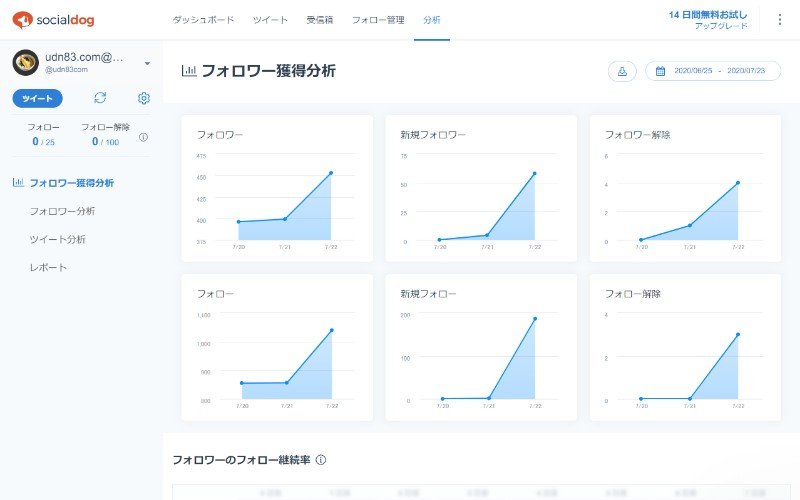Click the フォロワーのフォロー継続率 heading
This screenshot has width=800, height=500.
(x=241, y=460)
